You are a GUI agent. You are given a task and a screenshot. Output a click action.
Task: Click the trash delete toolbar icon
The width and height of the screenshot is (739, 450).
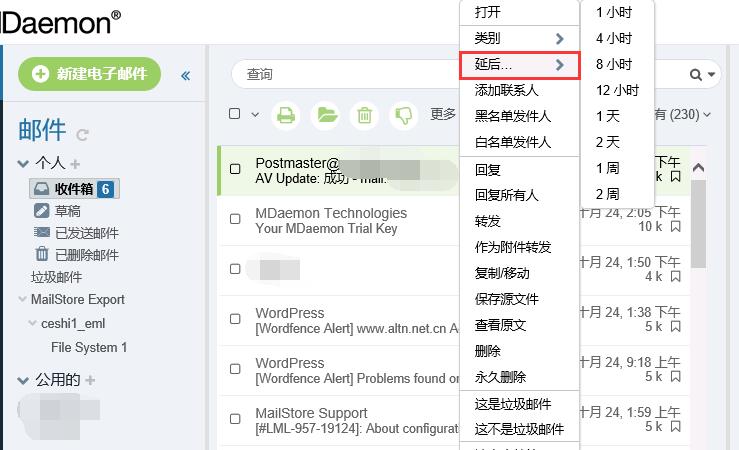[364, 115]
